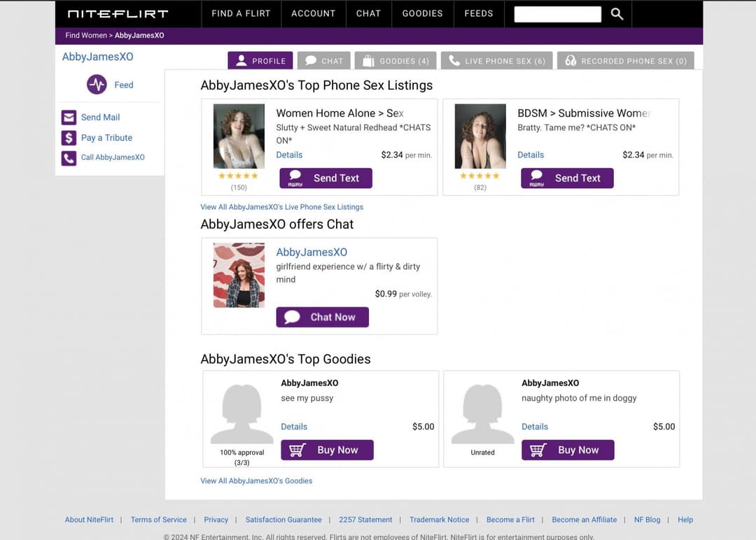Open the Account menu item
This screenshot has width=756, height=540.
pyautogui.click(x=313, y=13)
